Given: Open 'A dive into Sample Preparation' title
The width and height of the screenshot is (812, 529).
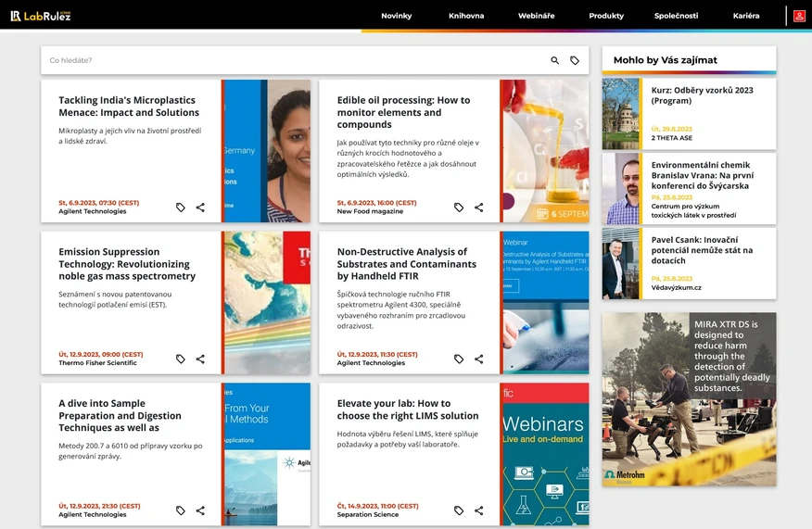Looking at the screenshot, I should pos(121,416).
